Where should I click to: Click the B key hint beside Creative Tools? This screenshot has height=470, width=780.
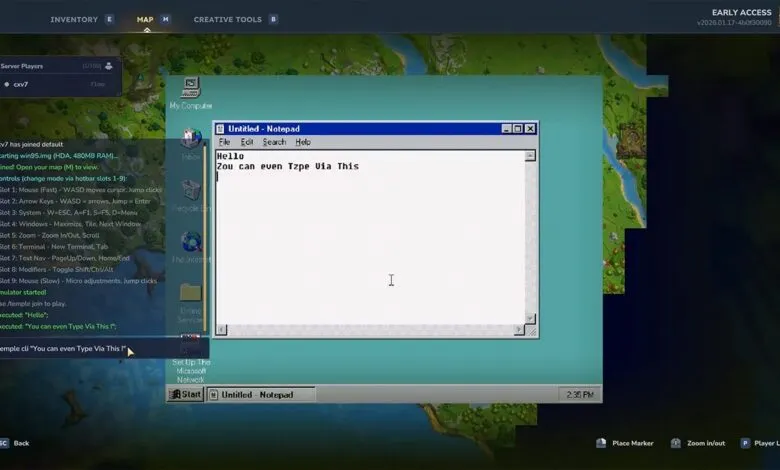point(273,19)
